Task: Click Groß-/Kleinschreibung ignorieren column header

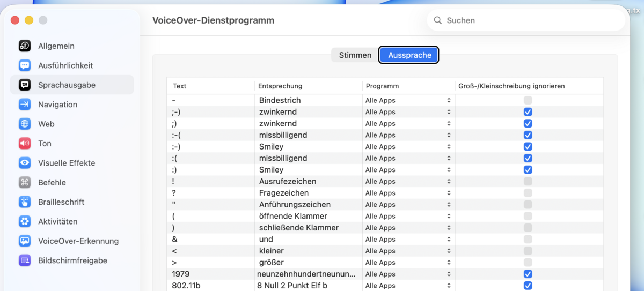Action: click(529, 86)
